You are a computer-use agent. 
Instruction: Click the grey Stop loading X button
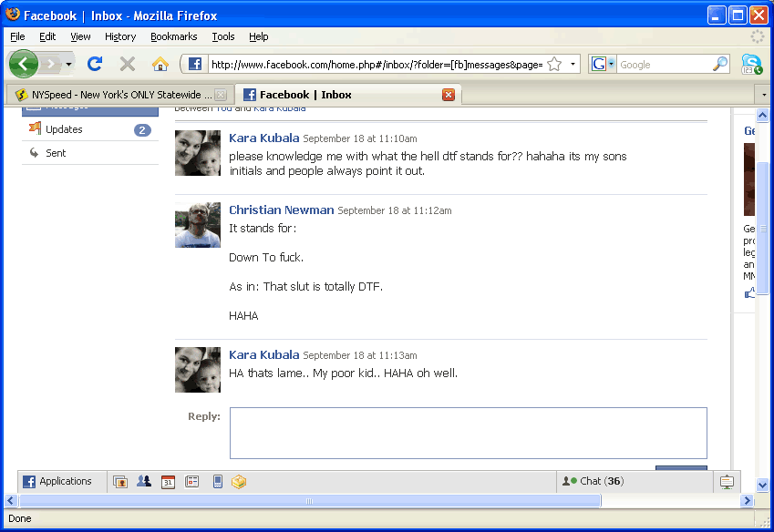(128, 64)
